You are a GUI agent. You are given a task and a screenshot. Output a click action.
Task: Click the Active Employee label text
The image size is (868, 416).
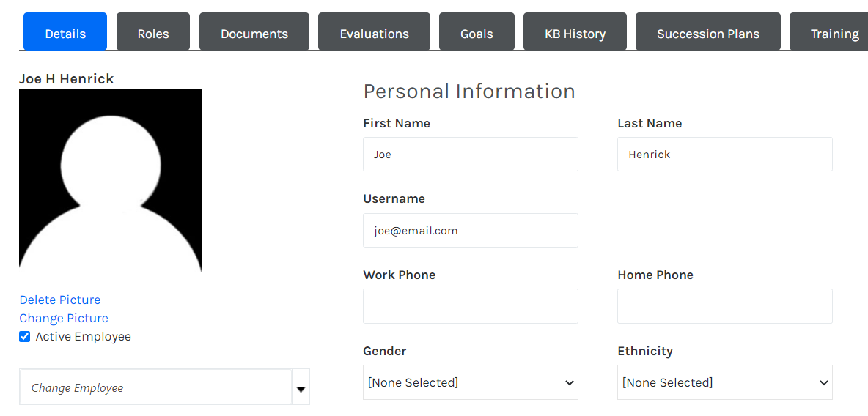(x=83, y=336)
